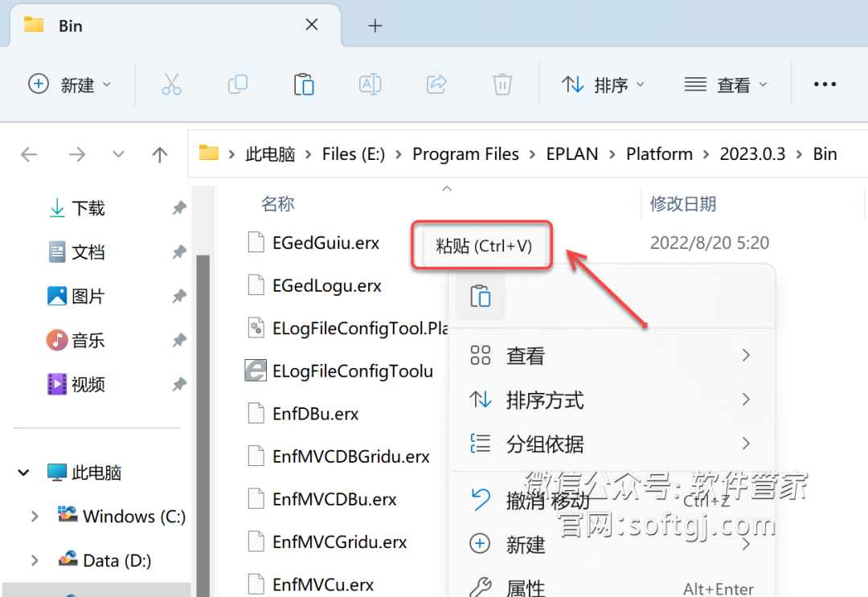The width and height of the screenshot is (868, 597).
Task: Open a new tab with plus button
Action: pyautogui.click(x=375, y=26)
